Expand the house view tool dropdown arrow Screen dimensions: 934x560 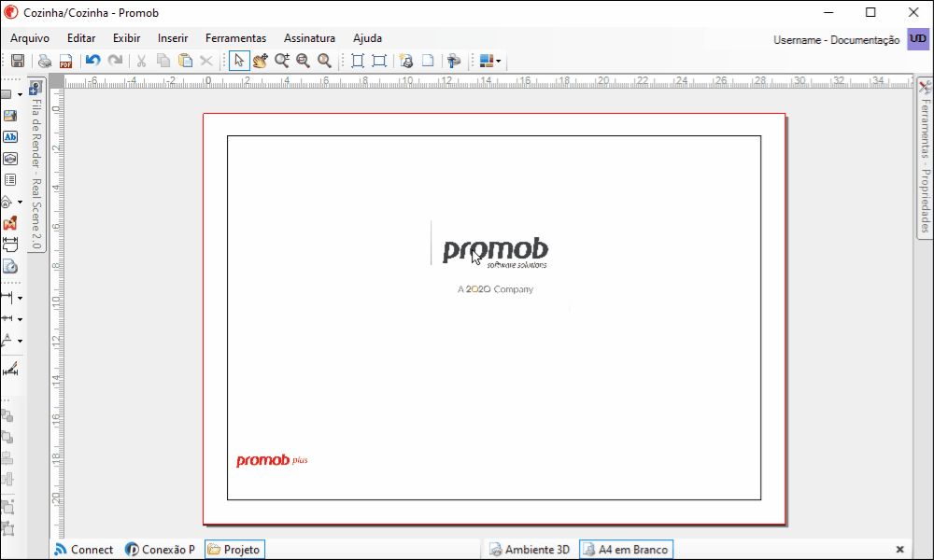(20, 203)
